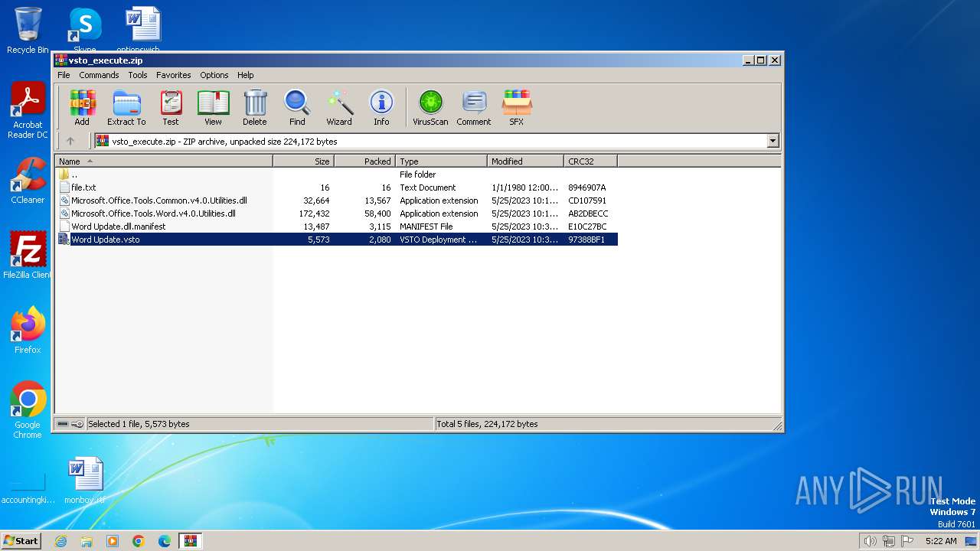
Task: Click the Add toolbar icon
Action: 82,107
